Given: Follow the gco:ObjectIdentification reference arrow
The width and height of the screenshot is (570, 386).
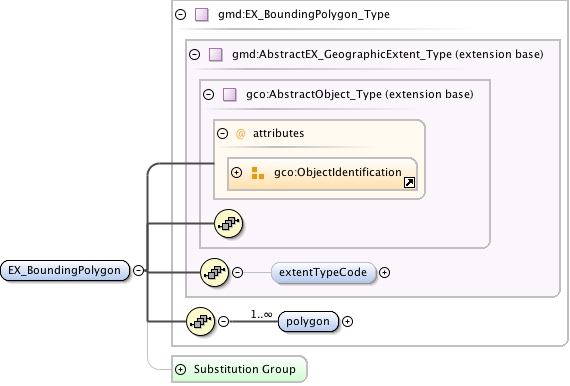Looking at the screenshot, I should pyautogui.click(x=409, y=182).
